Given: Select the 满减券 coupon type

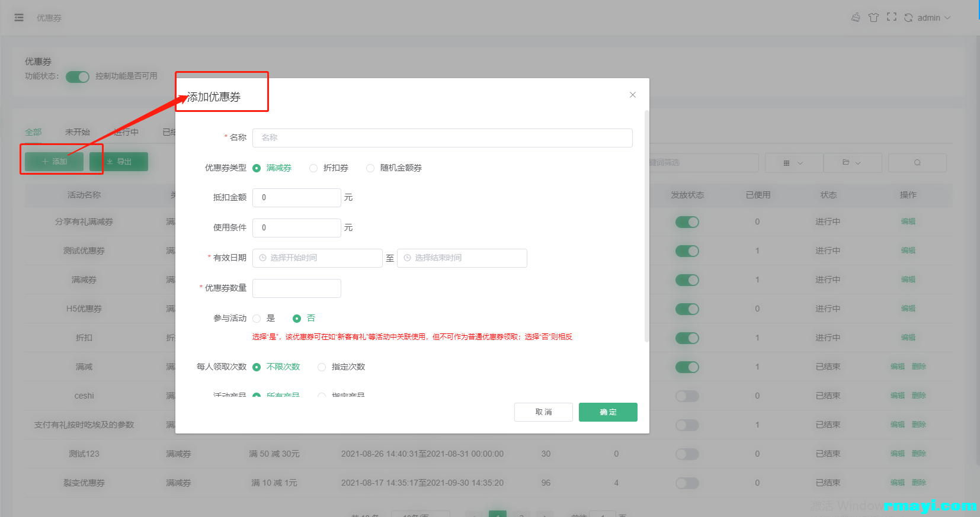Looking at the screenshot, I should coord(272,168).
